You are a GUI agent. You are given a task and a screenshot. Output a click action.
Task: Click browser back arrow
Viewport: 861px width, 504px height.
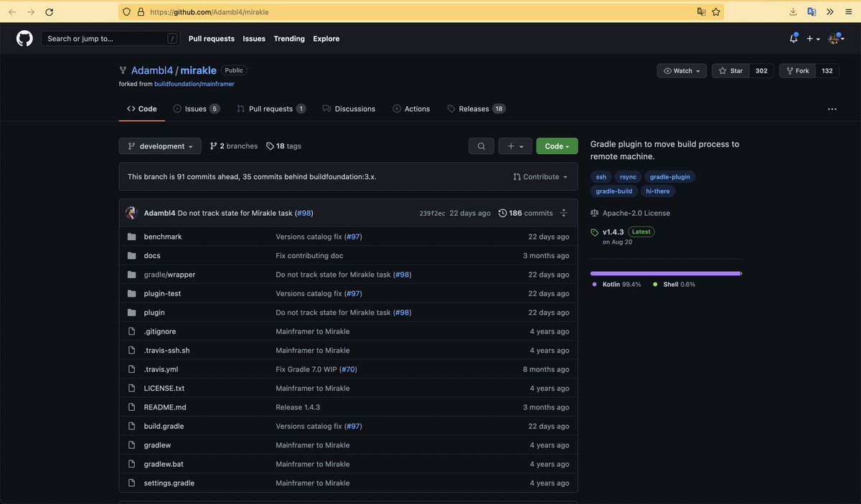click(x=12, y=12)
